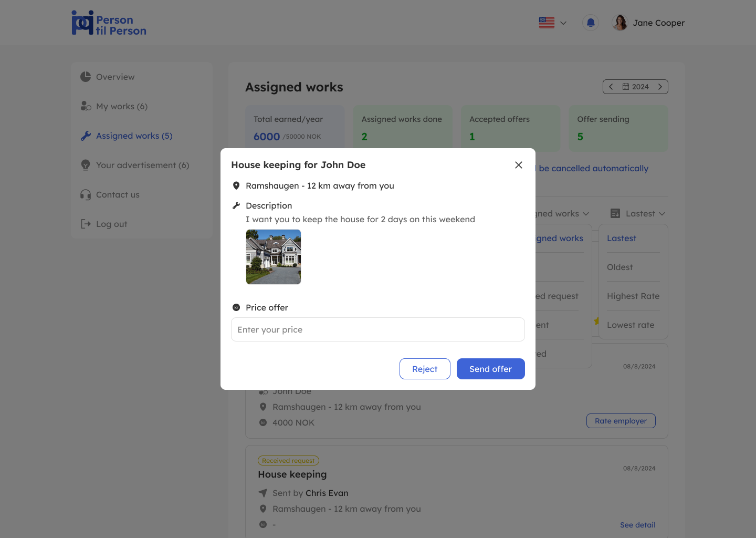Open Jane Cooper profile avatar
756x538 pixels.
point(620,23)
